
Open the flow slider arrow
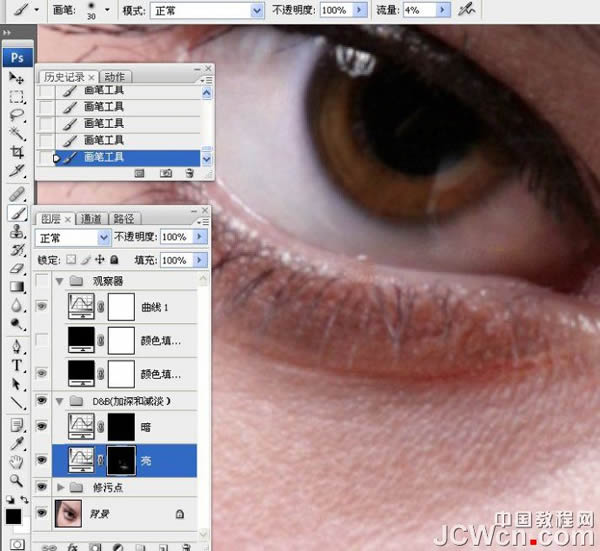(x=443, y=10)
